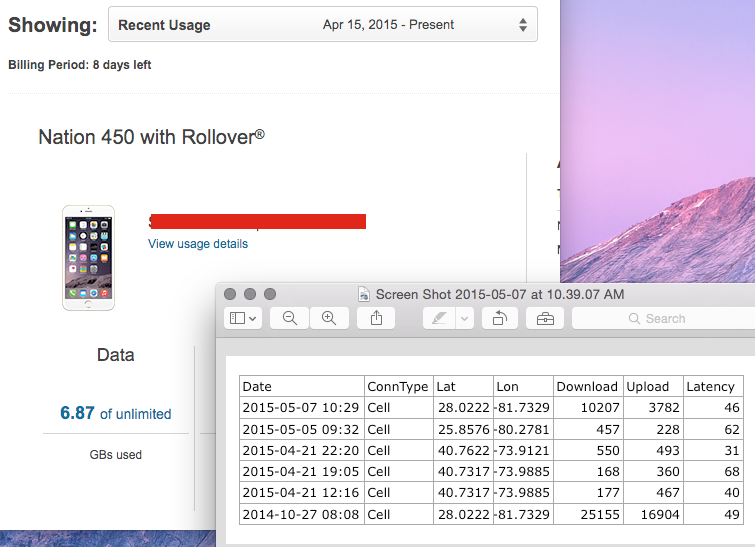755x547 pixels.
Task: Expand the highlight pen options arrow
Action: pos(465,318)
